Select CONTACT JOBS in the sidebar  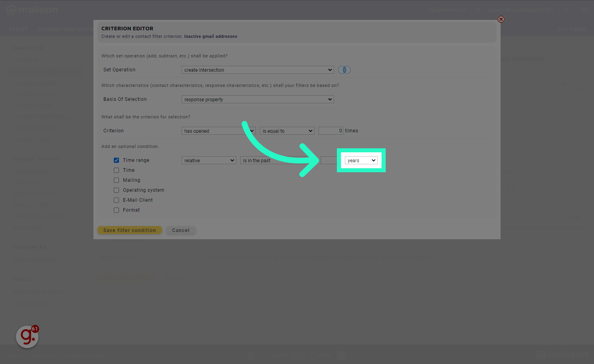(32, 140)
